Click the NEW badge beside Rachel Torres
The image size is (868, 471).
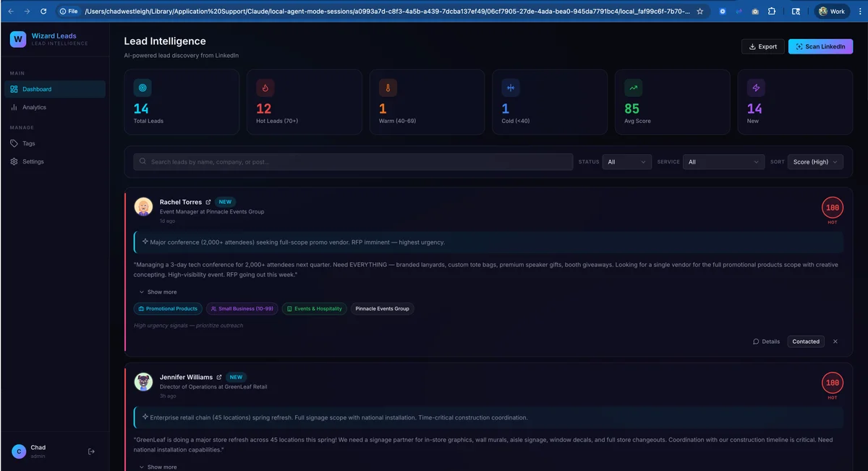pos(225,203)
